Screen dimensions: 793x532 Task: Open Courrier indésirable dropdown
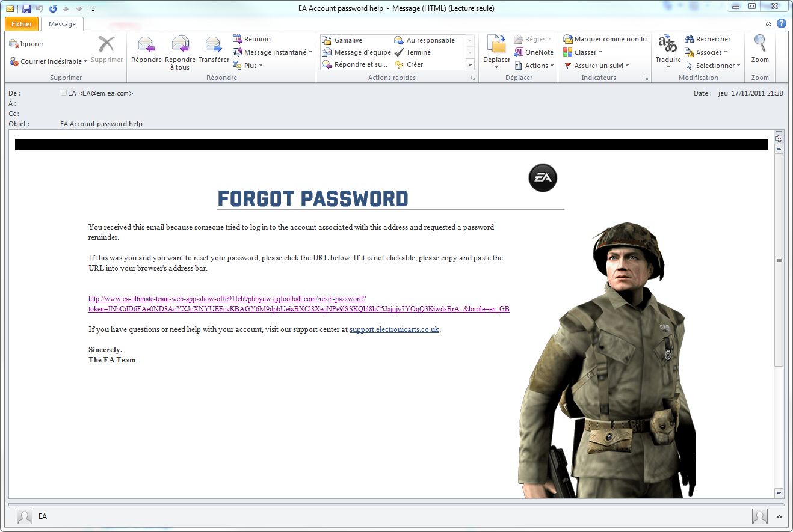[85, 61]
